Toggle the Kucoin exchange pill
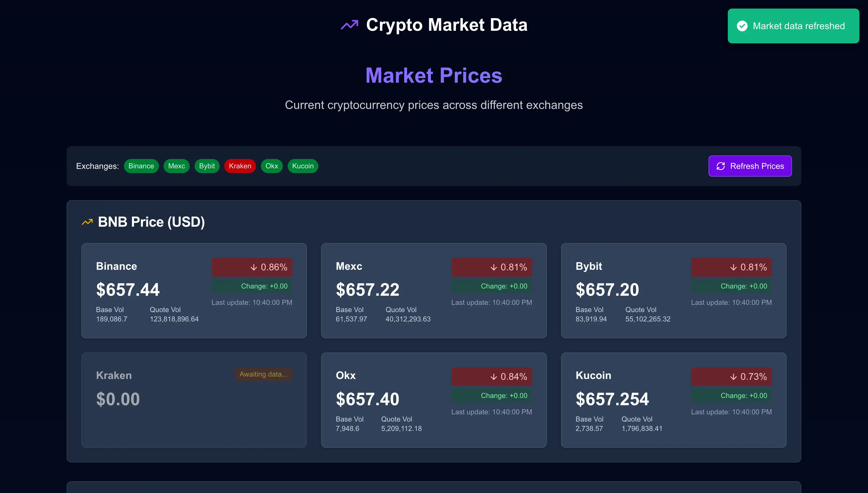The height and width of the screenshot is (493, 868). pyautogui.click(x=303, y=166)
